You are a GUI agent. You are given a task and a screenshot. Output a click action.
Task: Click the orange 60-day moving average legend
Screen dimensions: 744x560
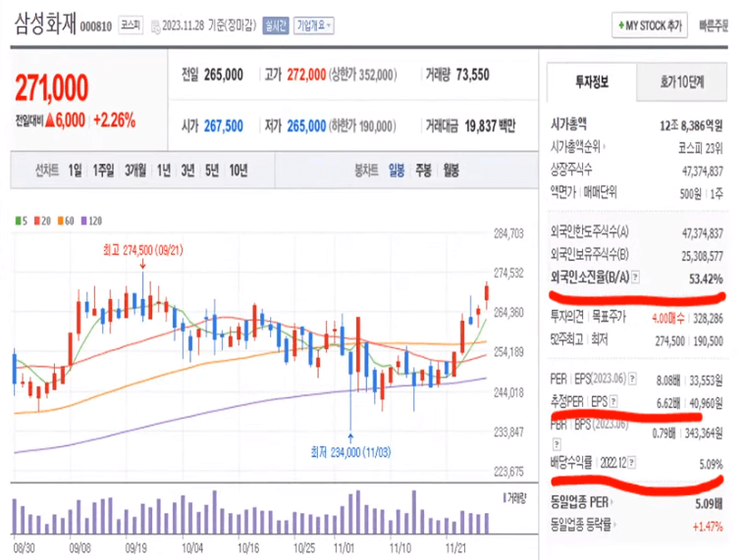[x=60, y=221]
